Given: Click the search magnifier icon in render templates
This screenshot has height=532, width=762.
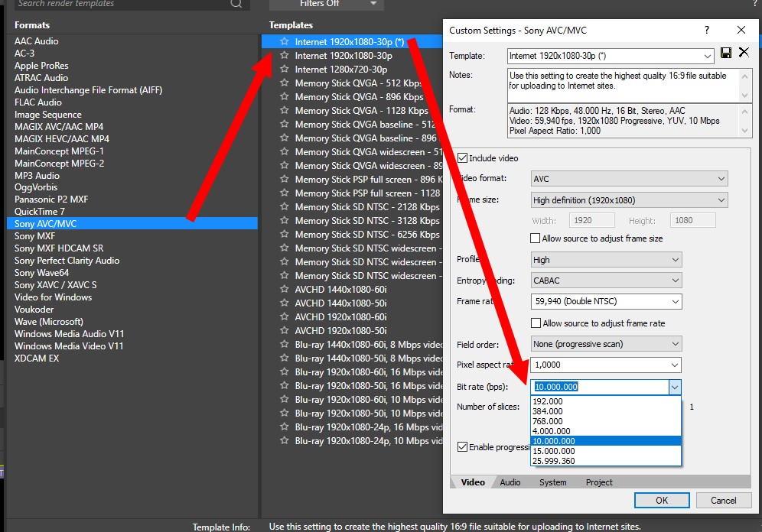Looking at the screenshot, I should [x=236, y=4].
